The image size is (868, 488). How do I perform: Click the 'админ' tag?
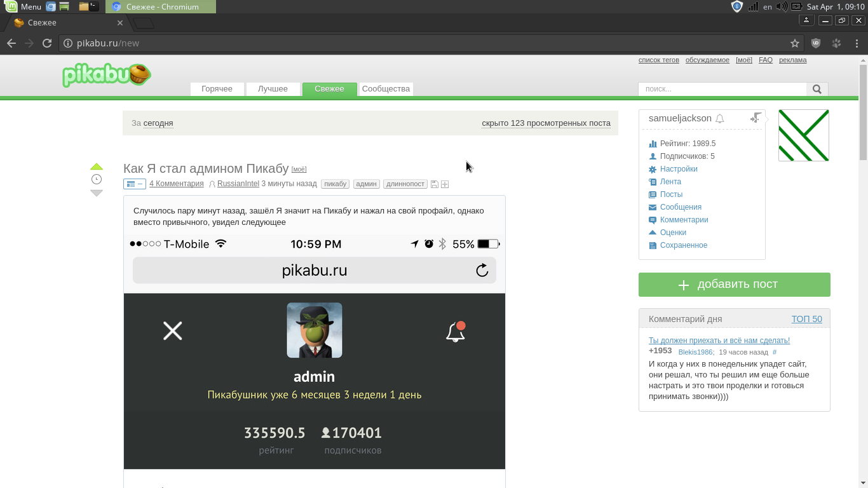coord(367,184)
